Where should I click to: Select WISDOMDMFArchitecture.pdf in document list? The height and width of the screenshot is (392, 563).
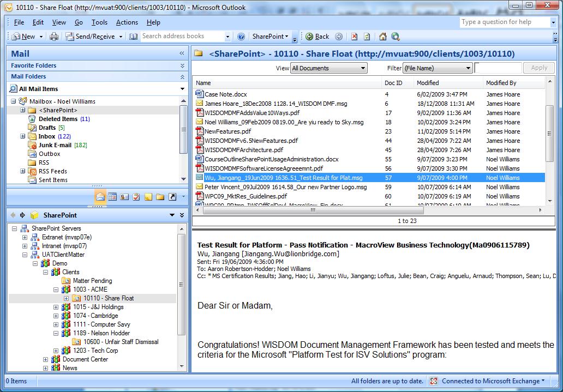(x=244, y=150)
